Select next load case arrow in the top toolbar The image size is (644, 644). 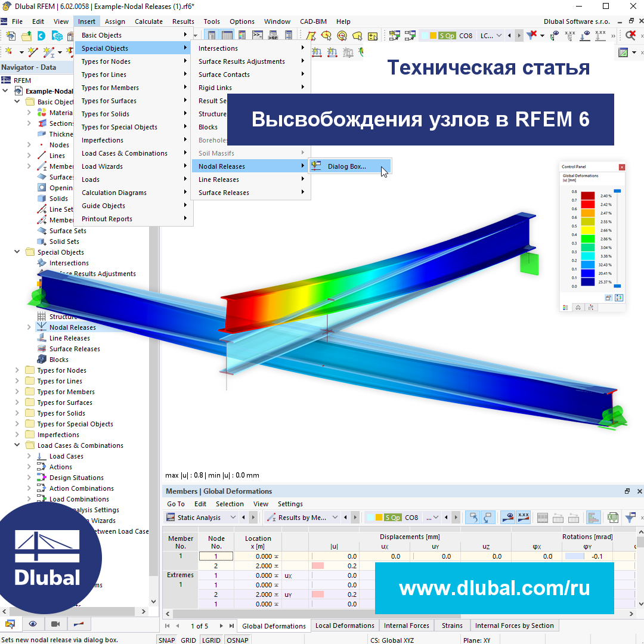click(519, 36)
